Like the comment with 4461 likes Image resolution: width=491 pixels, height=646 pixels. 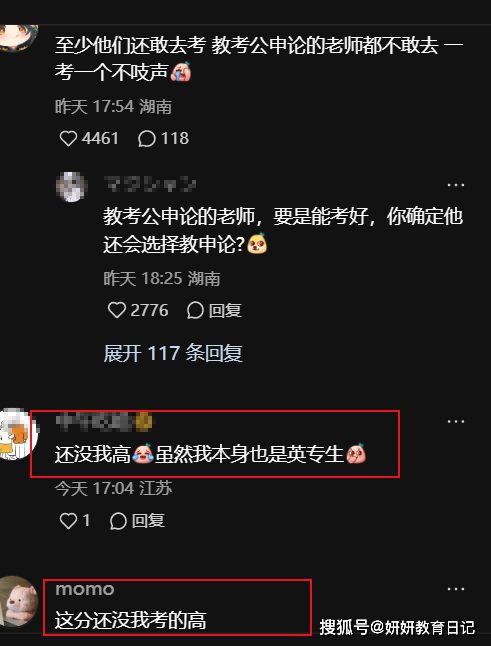point(68,139)
